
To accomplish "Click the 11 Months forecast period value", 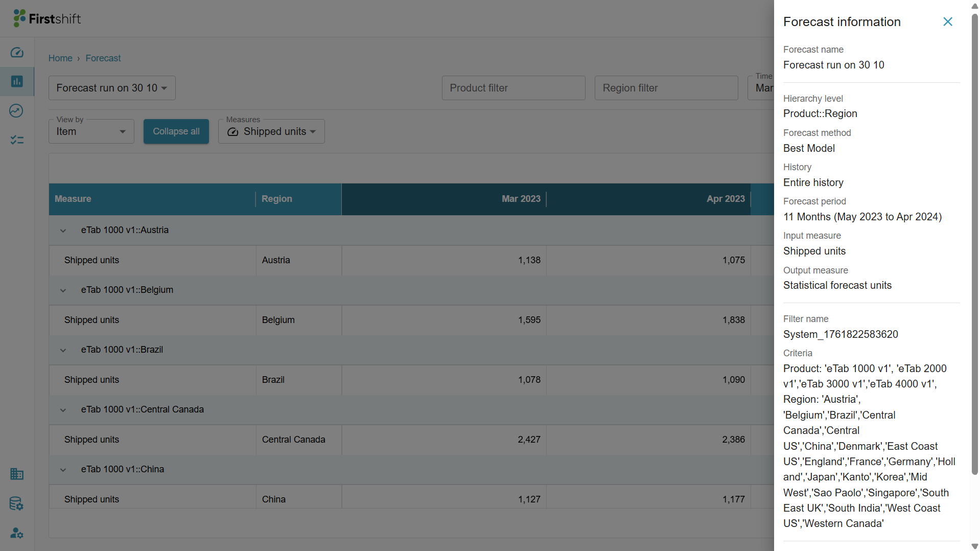I will [x=862, y=217].
